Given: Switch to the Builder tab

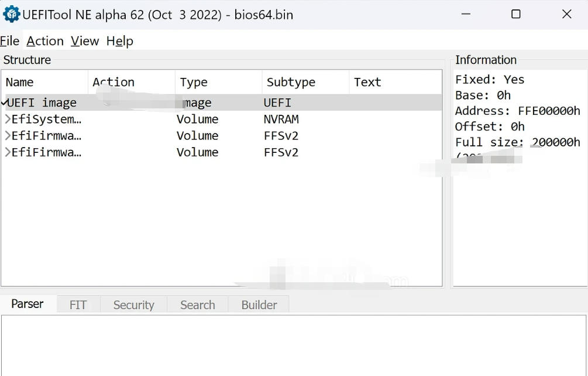Looking at the screenshot, I should (259, 305).
